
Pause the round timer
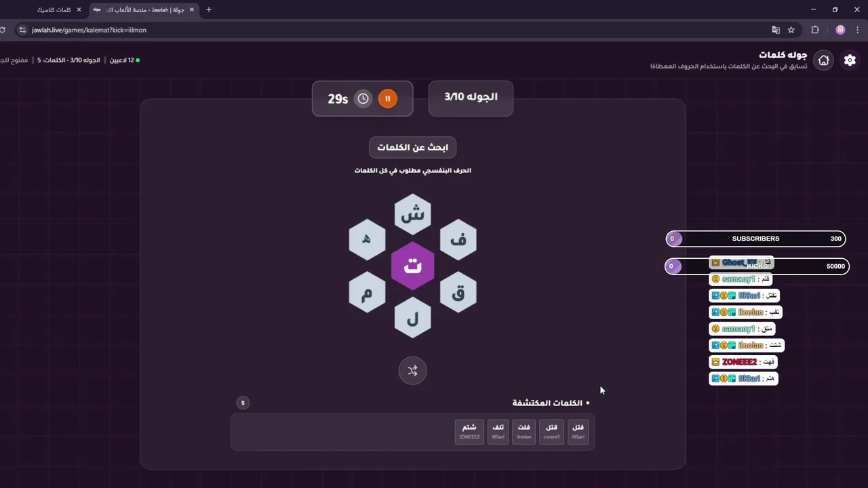[x=387, y=99]
